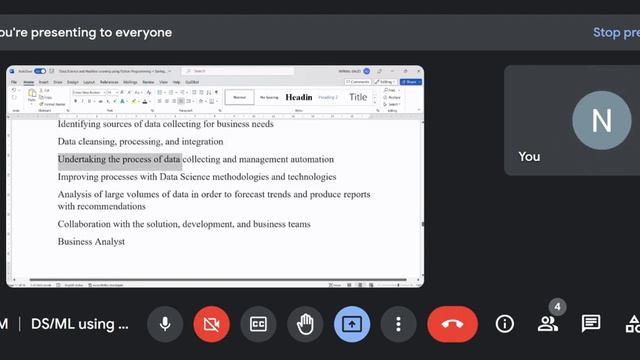Open the chat panel
Screen dimensions: 640x360
tap(591, 324)
